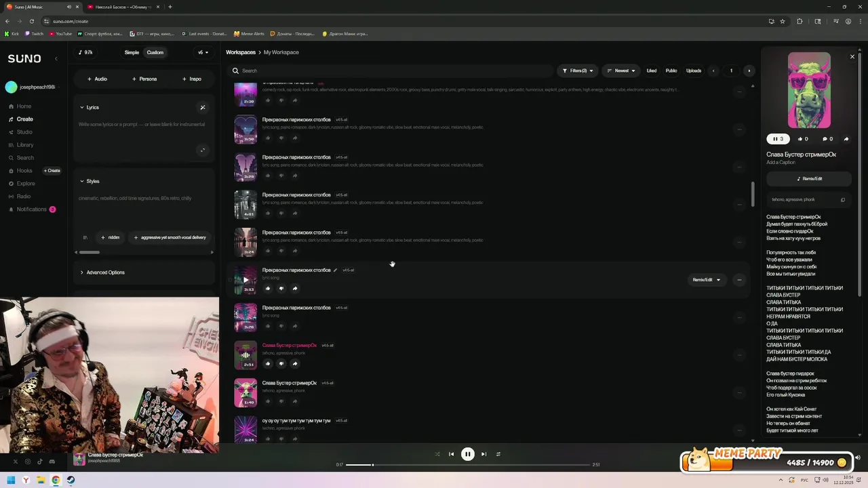This screenshot has height=488, width=868.
Task: Open Notifications in the sidebar
Action: click(32, 209)
